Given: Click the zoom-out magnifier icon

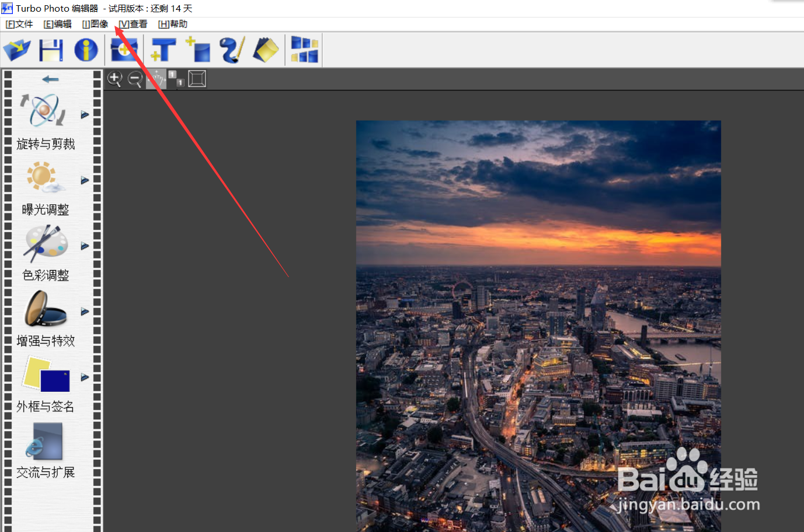Looking at the screenshot, I should [x=135, y=79].
